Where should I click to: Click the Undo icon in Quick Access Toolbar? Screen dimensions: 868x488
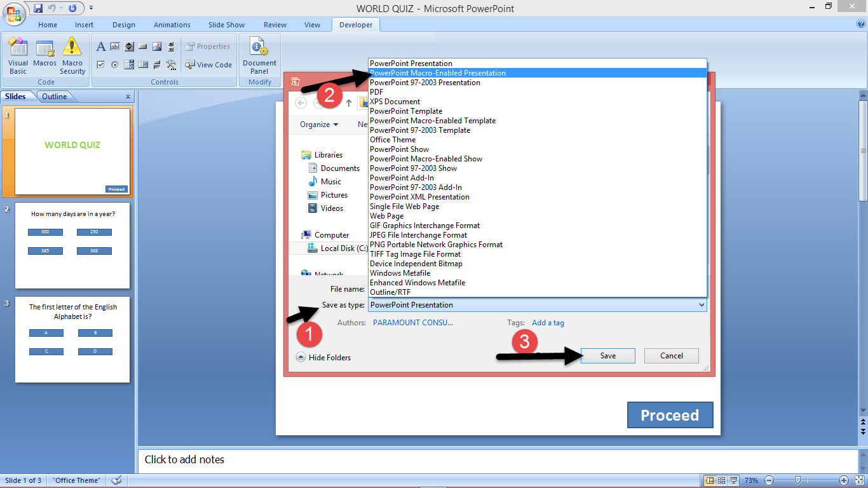[x=52, y=8]
